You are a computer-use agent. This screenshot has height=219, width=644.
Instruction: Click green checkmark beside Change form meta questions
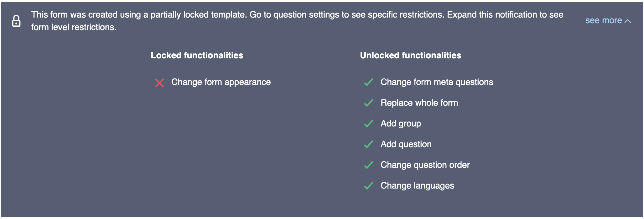pyautogui.click(x=369, y=82)
